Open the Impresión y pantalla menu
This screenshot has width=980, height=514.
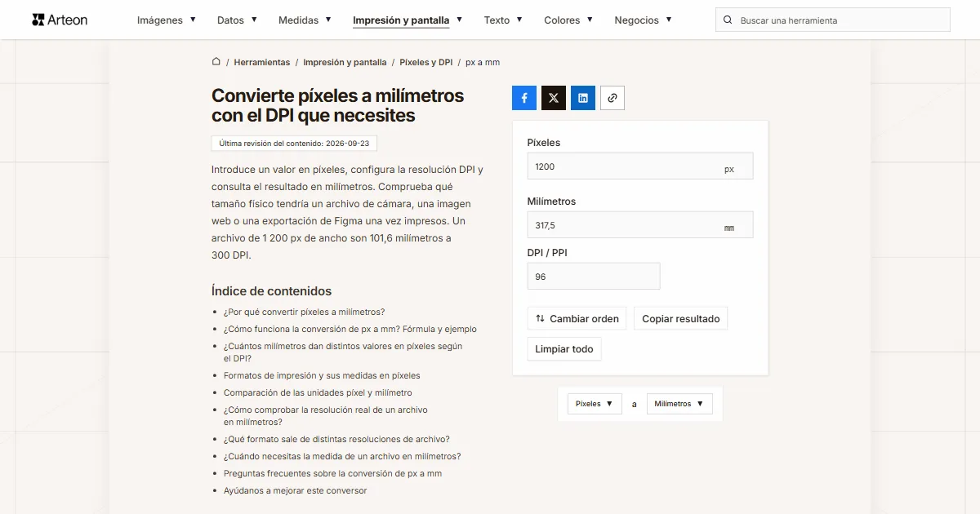pos(408,20)
